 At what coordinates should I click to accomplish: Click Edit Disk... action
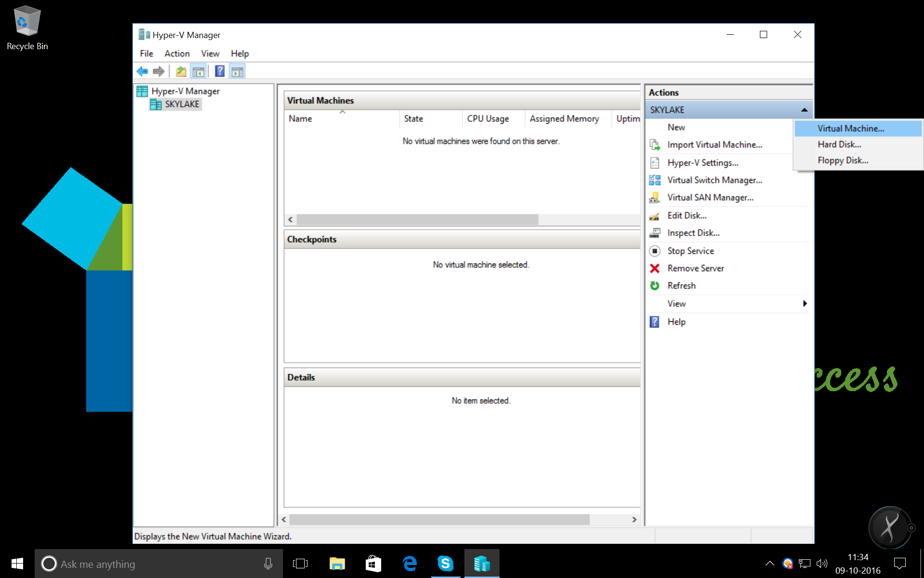(x=687, y=216)
